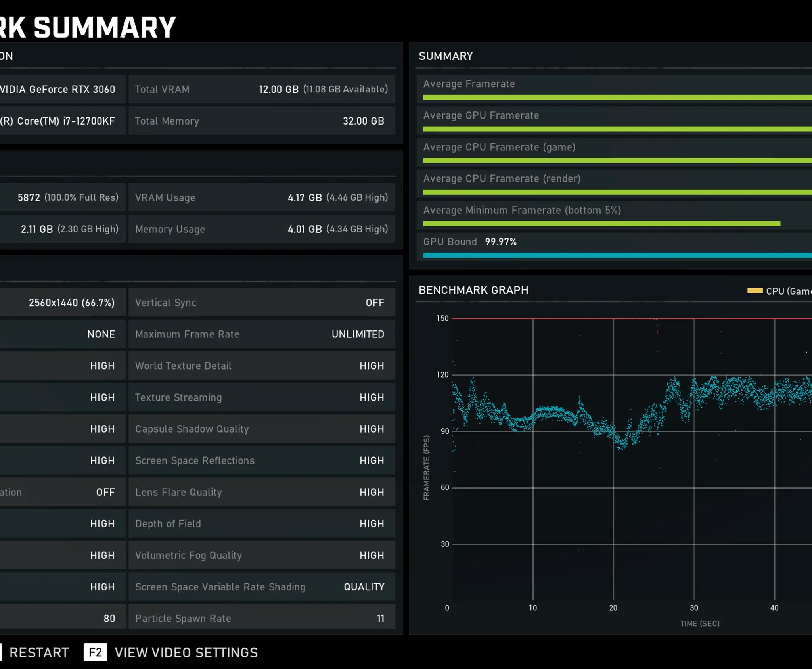Click the "4.01 GB" Memory Usage value

pos(305,229)
